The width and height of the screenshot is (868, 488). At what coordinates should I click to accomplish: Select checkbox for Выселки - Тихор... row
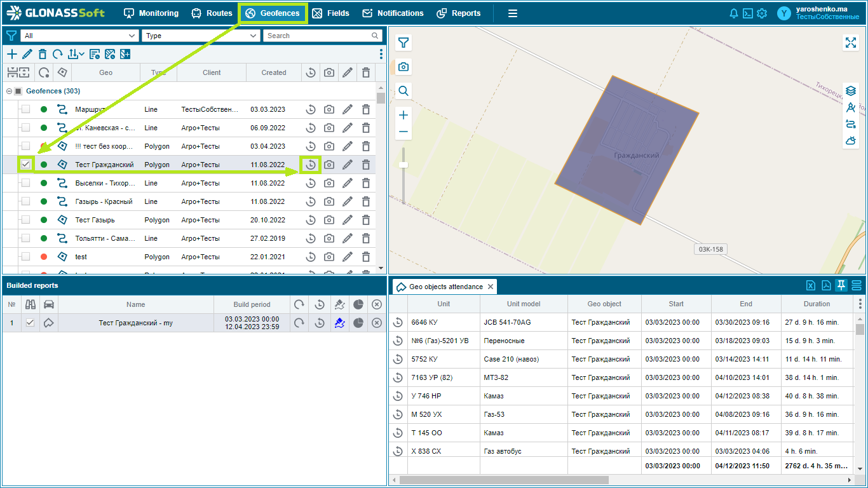tap(26, 183)
